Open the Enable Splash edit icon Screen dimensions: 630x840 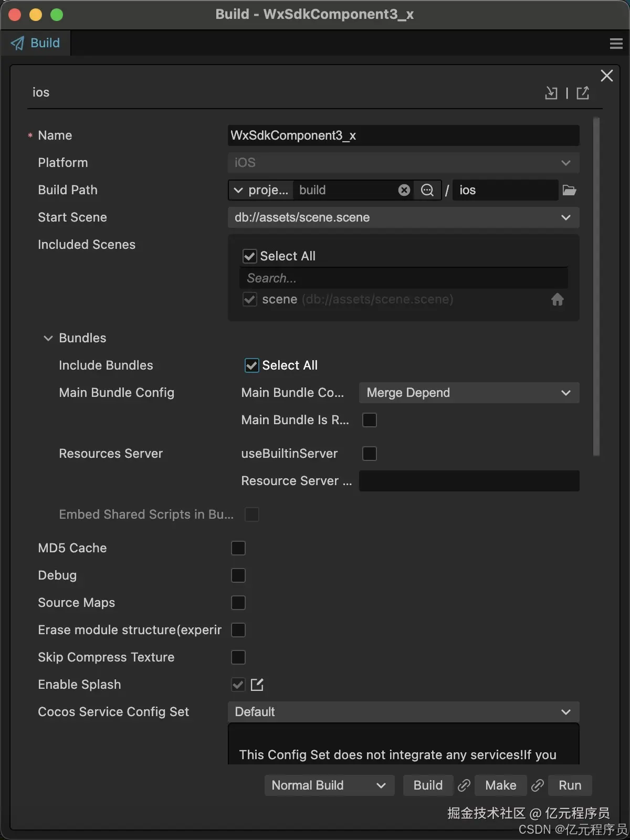(x=257, y=685)
